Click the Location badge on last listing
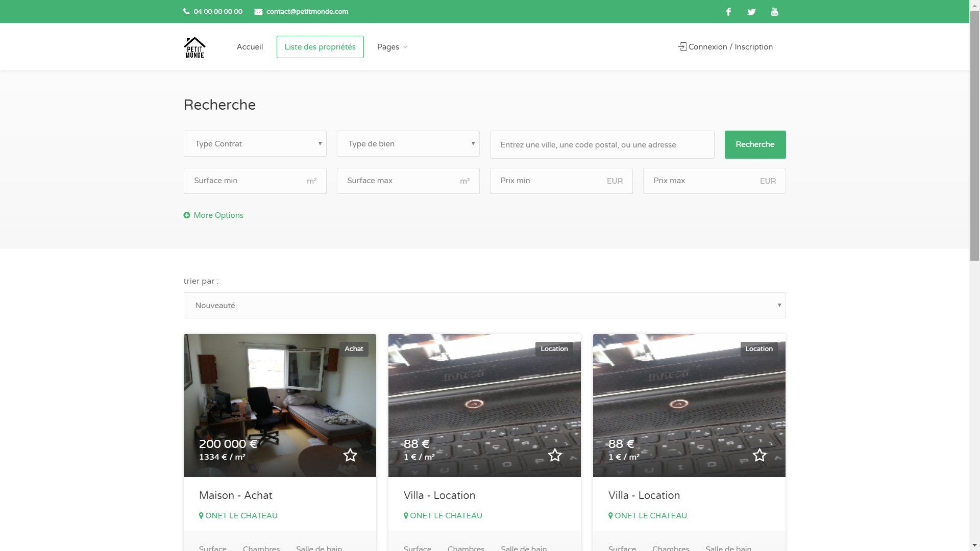980x551 pixels. click(759, 349)
